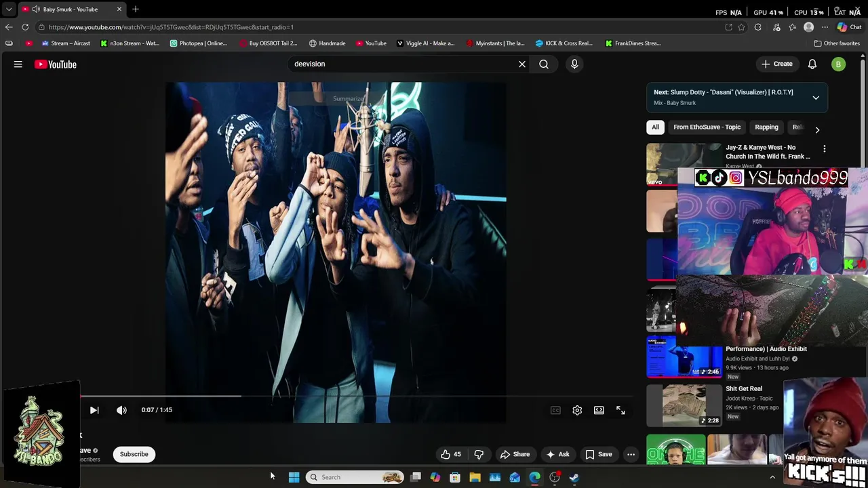Enter fullscreen on the video player
Image resolution: width=868 pixels, height=488 pixels.
[x=620, y=410]
